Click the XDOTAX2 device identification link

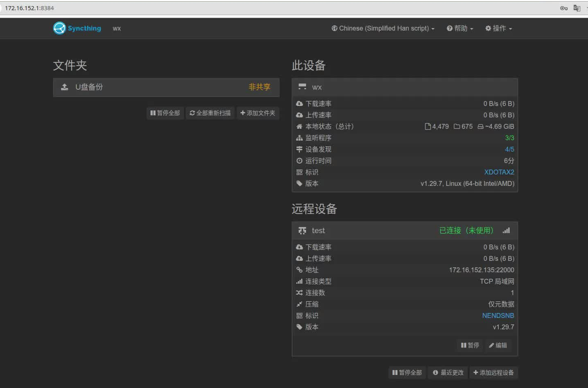click(x=499, y=172)
